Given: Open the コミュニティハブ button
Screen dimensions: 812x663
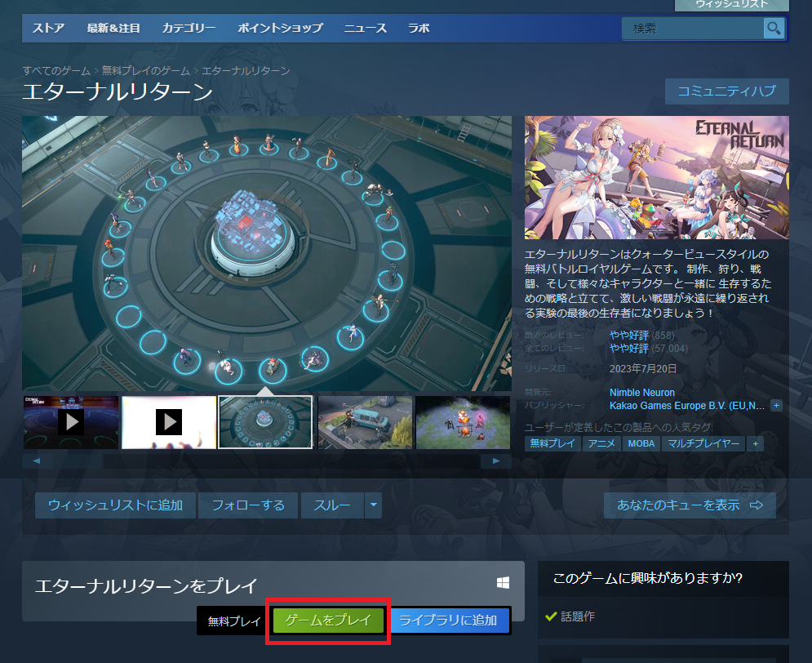Looking at the screenshot, I should point(727,91).
